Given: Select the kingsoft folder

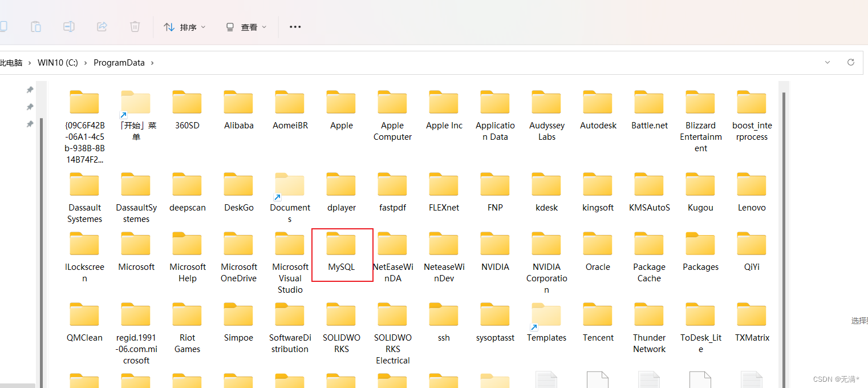Looking at the screenshot, I should [x=598, y=192].
